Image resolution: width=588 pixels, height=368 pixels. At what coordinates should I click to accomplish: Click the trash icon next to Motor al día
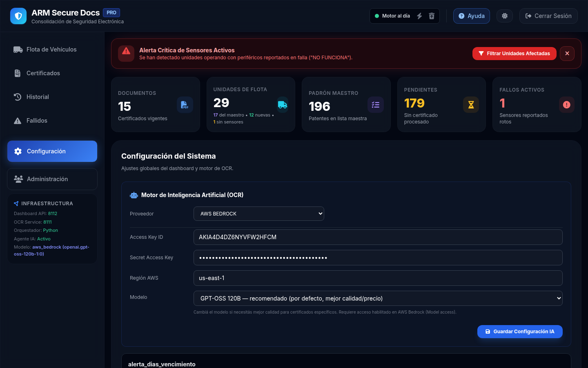click(432, 16)
